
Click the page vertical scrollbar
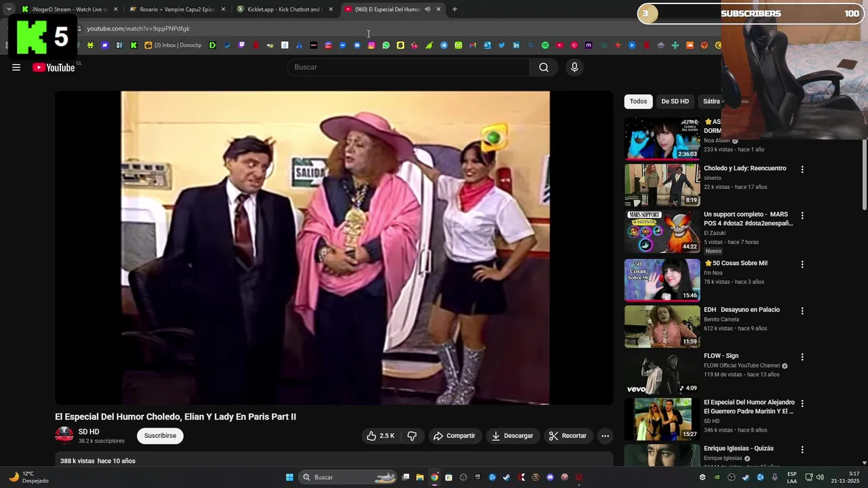click(x=864, y=174)
